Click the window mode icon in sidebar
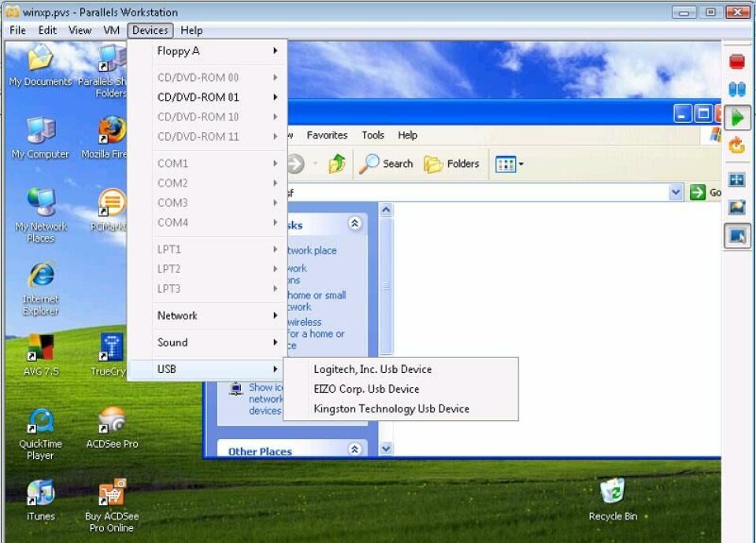Screen dimensions: 756x543 [737, 236]
